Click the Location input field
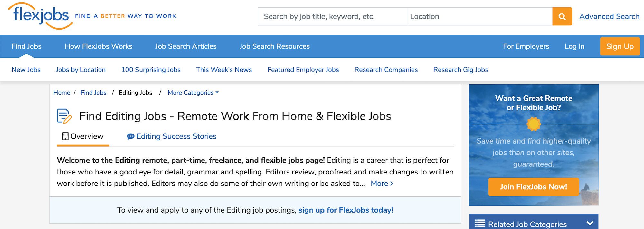Screen dimensions: 644x229 point(480,16)
